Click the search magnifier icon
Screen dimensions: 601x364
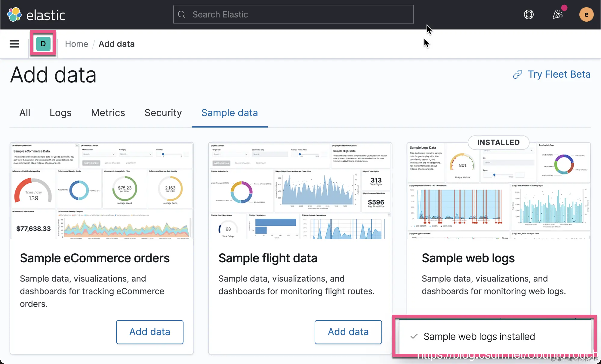pos(182,14)
